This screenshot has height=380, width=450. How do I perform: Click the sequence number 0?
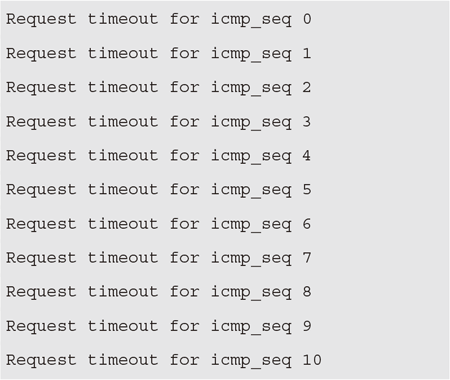[x=307, y=19]
